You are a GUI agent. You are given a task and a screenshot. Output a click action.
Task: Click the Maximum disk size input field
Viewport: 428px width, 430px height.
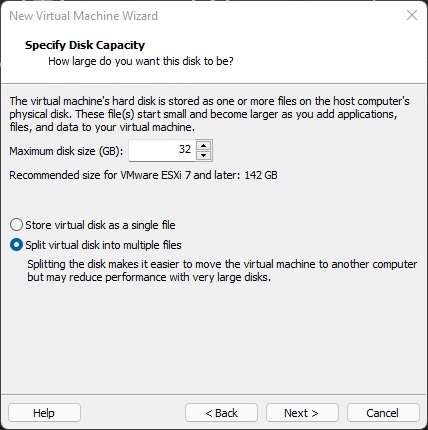[162, 150]
